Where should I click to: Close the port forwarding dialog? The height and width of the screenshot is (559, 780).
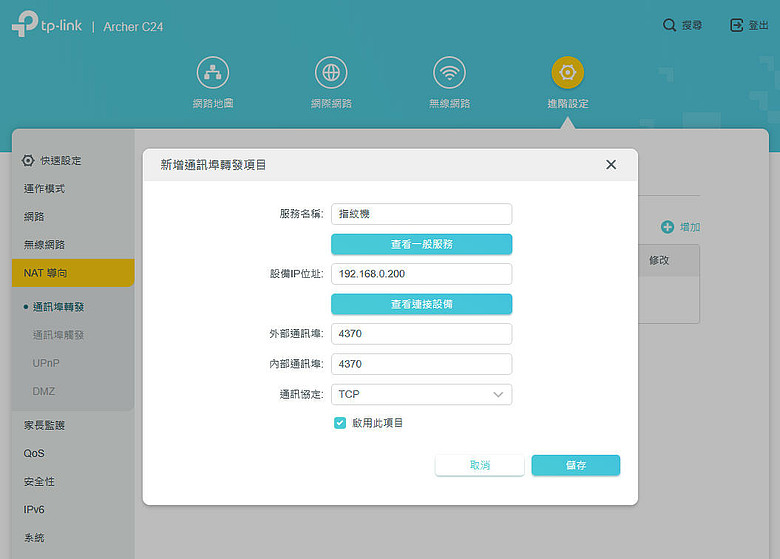point(611,165)
